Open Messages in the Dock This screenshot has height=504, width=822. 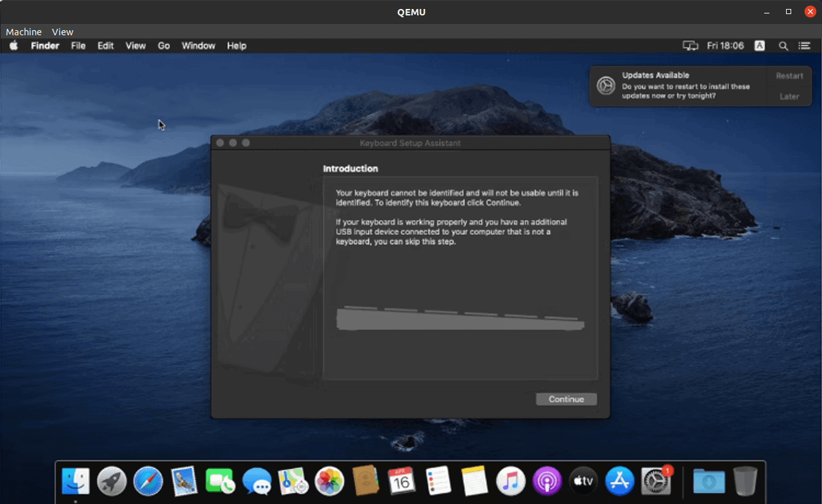pyautogui.click(x=257, y=481)
